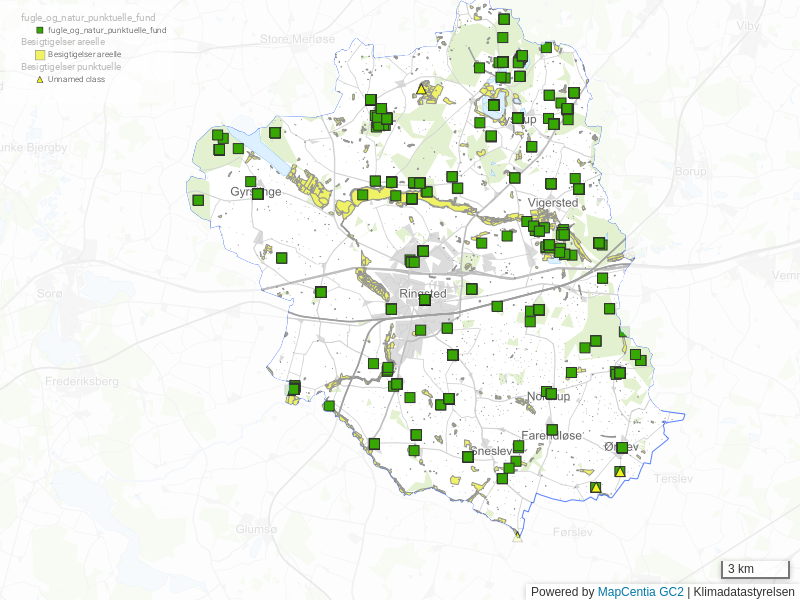Screen dimensions: 800x600
Task: Click the green square marker west of Gyrstinge
Action: [198, 200]
